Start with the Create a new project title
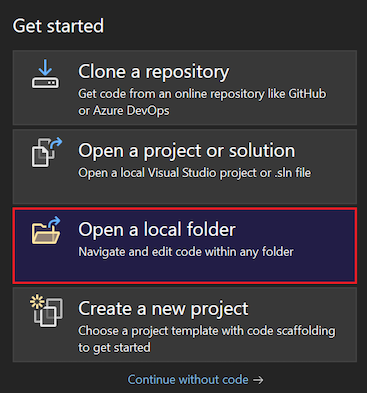Screen dimensions: 367x393 (x=163, y=308)
